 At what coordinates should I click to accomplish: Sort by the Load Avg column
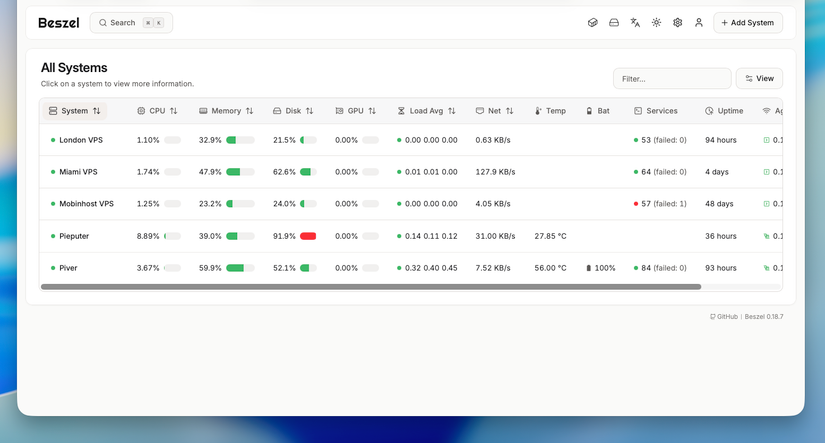click(x=426, y=111)
